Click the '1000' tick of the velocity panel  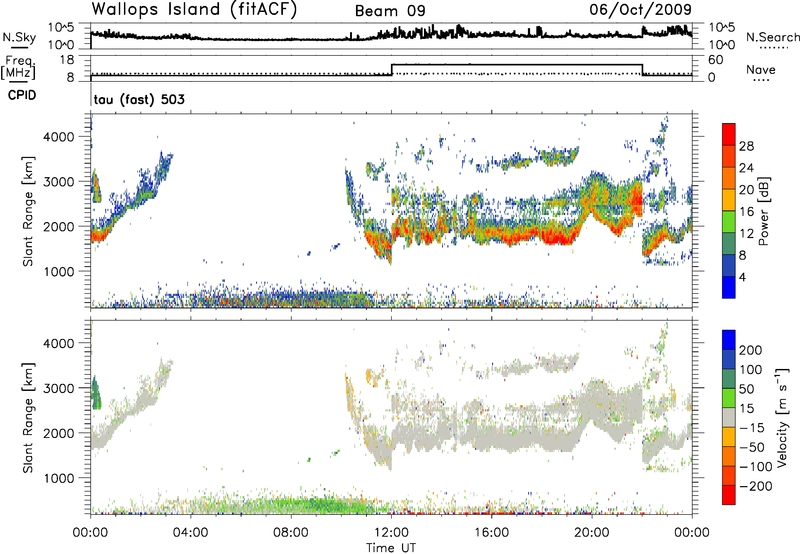pyautogui.click(x=58, y=478)
